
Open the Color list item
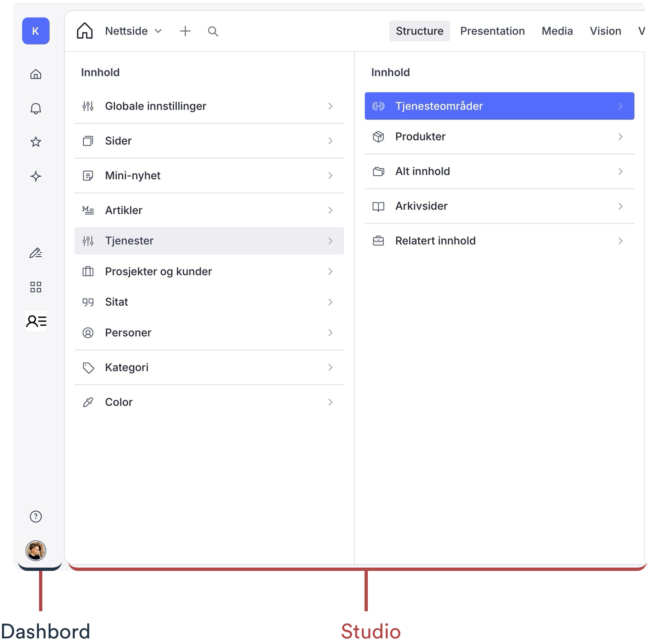tap(209, 402)
